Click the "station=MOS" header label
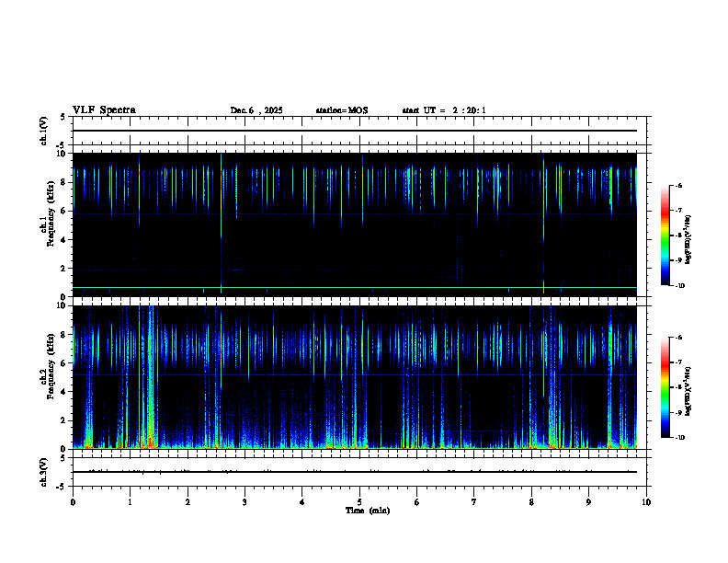This screenshot has height=563, width=728. tap(342, 110)
